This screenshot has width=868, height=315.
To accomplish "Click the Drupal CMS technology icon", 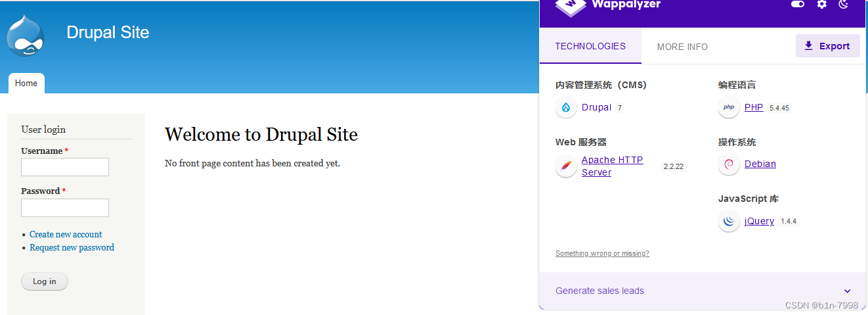I will (x=566, y=107).
